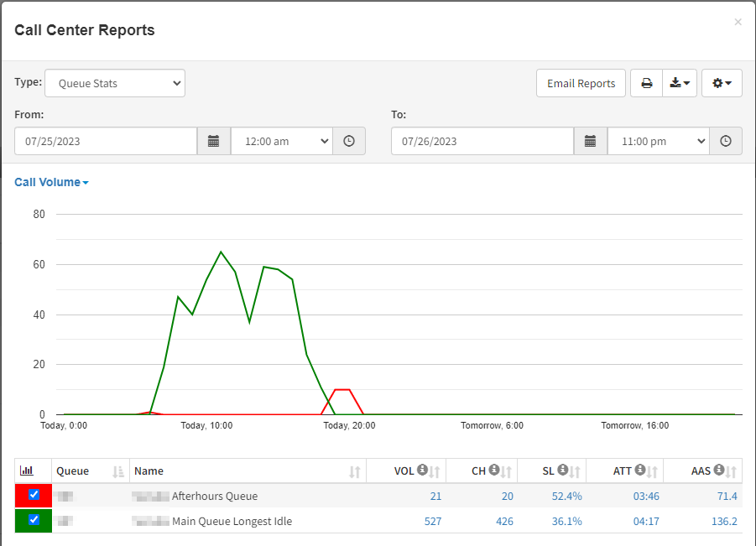Open the To date calendar picker
This screenshot has width=756, height=546.
[590, 141]
